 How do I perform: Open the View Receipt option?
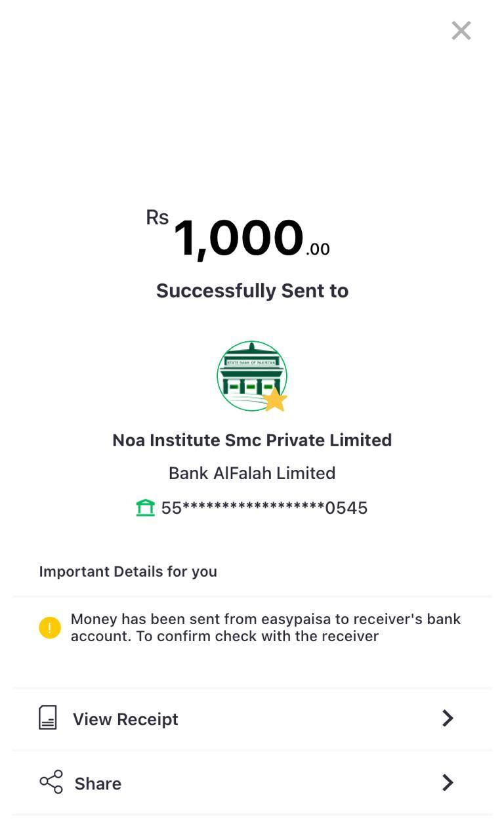(x=125, y=719)
